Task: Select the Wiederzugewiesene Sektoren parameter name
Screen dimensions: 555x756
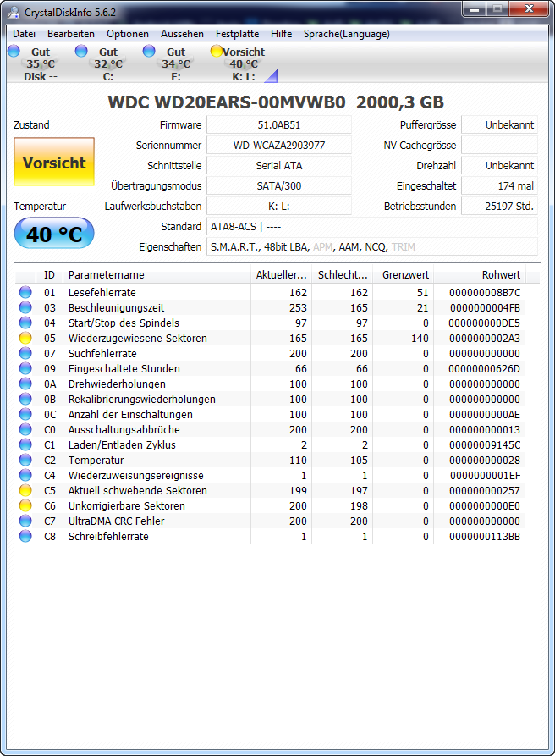Action: [137, 338]
